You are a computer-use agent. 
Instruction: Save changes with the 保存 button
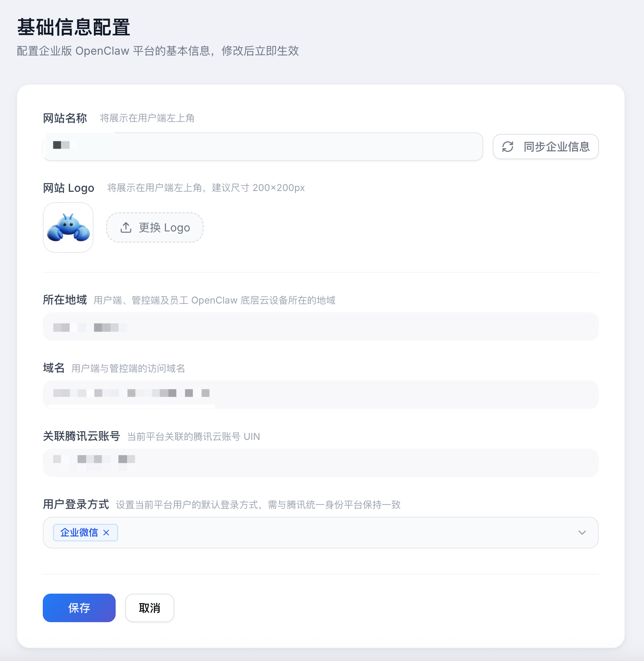pyautogui.click(x=79, y=608)
